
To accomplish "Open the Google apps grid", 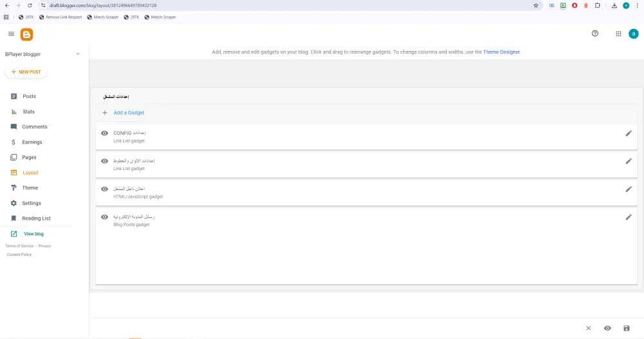I will point(618,34).
